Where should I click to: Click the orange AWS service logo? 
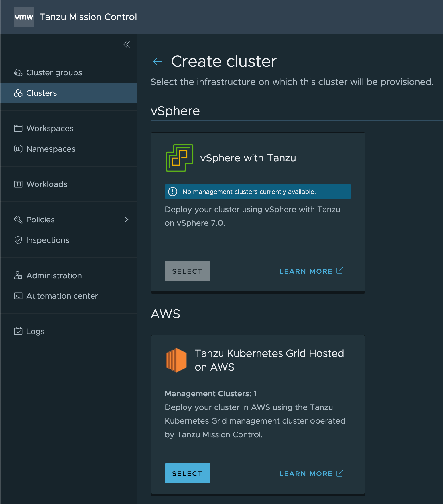click(x=176, y=360)
